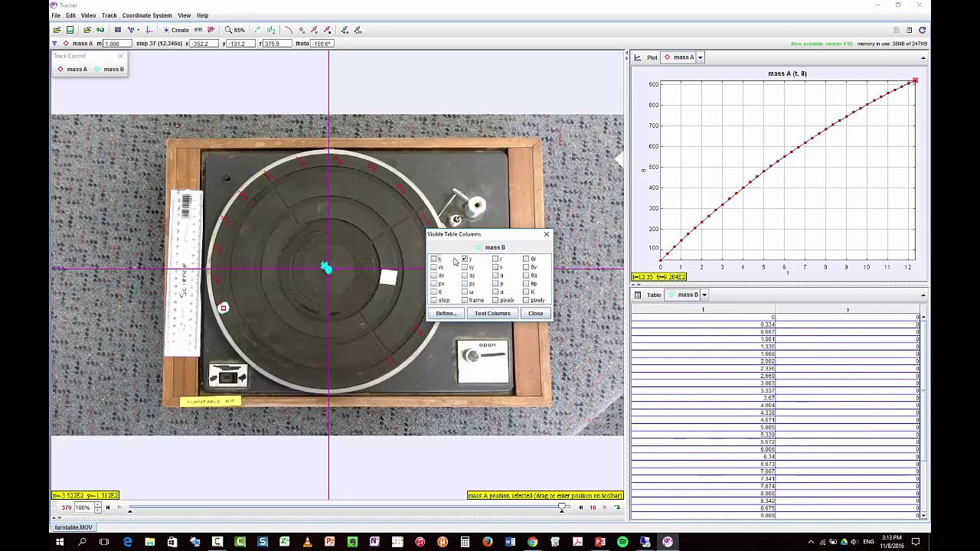The height and width of the screenshot is (551, 980).
Task: Click the video frame slider thumb
Action: tap(563, 507)
